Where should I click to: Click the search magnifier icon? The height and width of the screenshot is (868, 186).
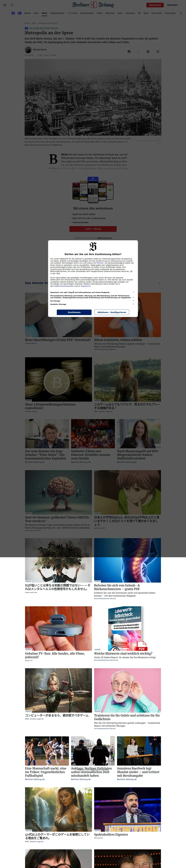tap(12, 5)
